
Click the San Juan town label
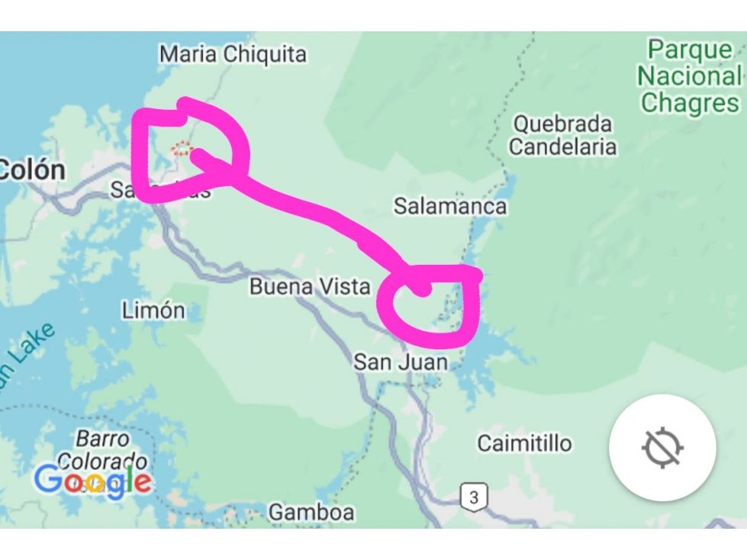tap(400, 362)
